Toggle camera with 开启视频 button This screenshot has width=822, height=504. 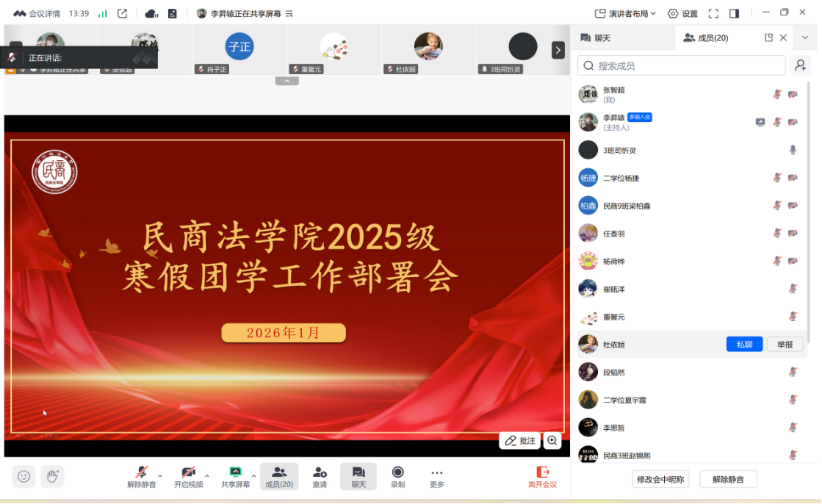188,476
